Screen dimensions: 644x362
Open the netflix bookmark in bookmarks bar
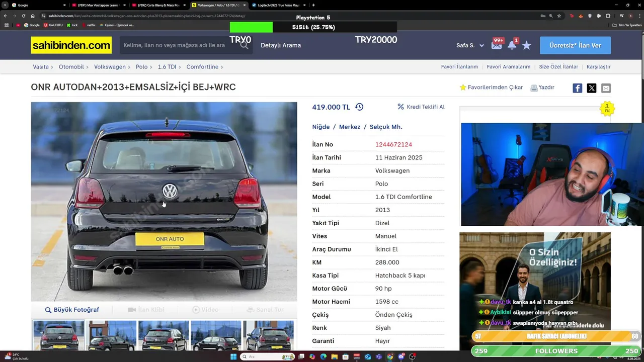(x=89, y=25)
